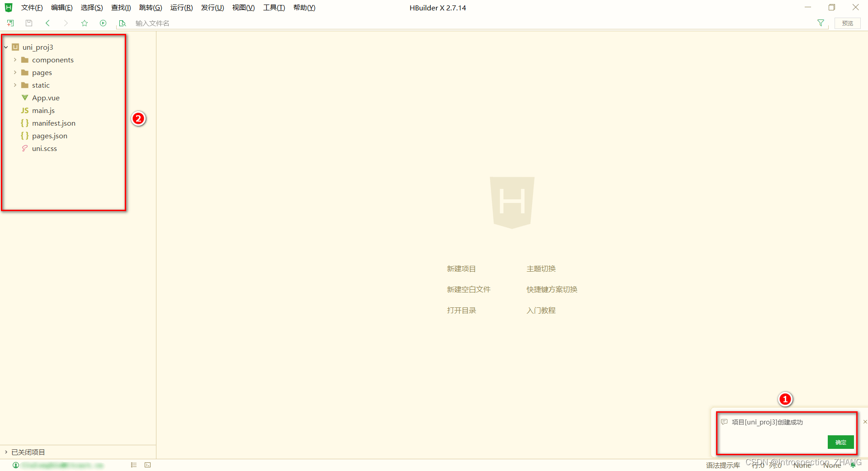The width and height of the screenshot is (868, 471).
Task: Click the 主题切换 link
Action: point(541,268)
